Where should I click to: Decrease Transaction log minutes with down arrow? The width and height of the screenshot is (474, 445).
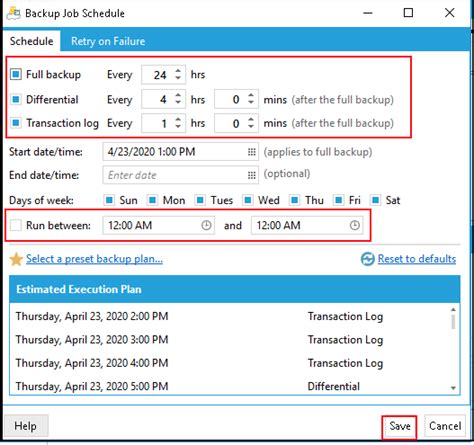tap(251, 127)
